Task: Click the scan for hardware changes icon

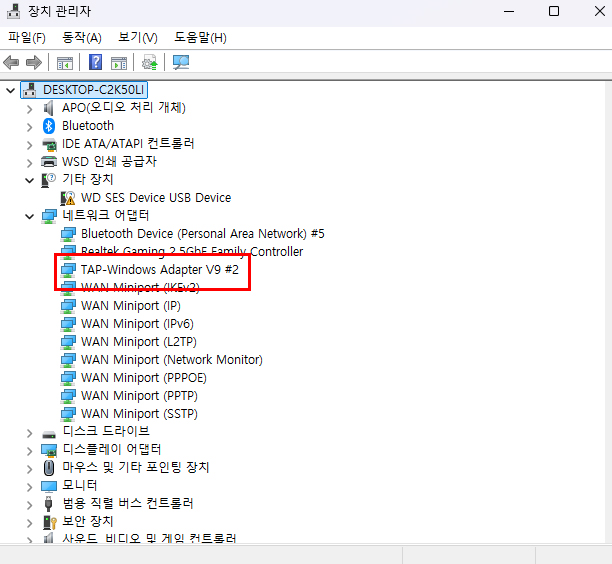Action: tap(180, 62)
